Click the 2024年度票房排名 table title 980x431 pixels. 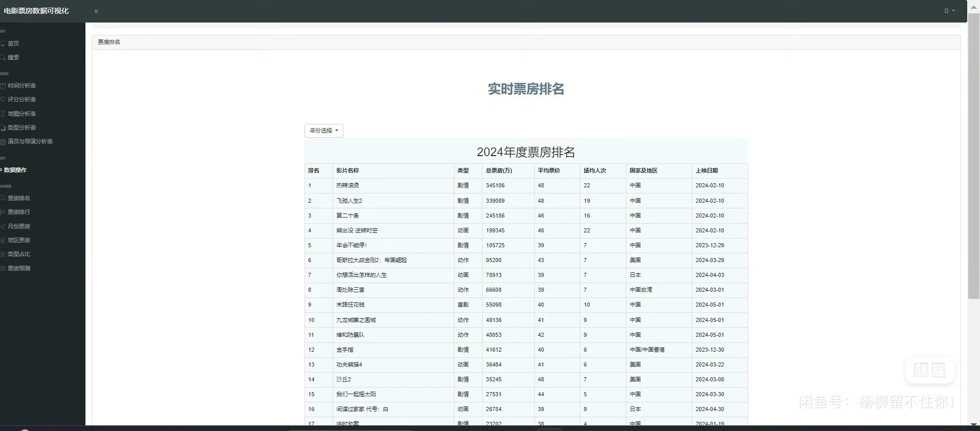coord(526,152)
